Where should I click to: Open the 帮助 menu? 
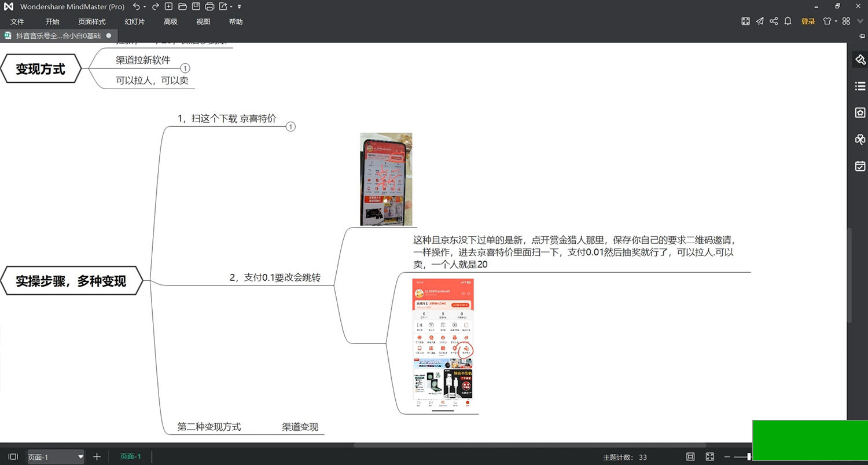[236, 21]
